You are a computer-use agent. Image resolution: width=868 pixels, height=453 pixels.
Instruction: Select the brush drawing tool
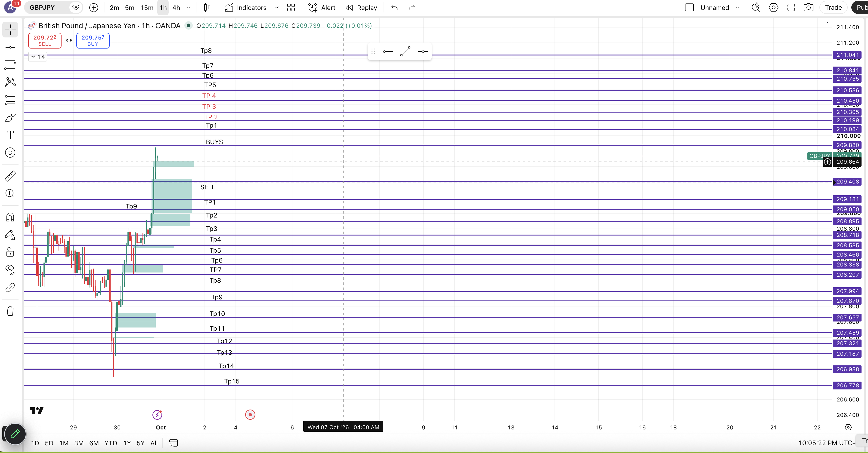pyautogui.click(x=10, y=117)
